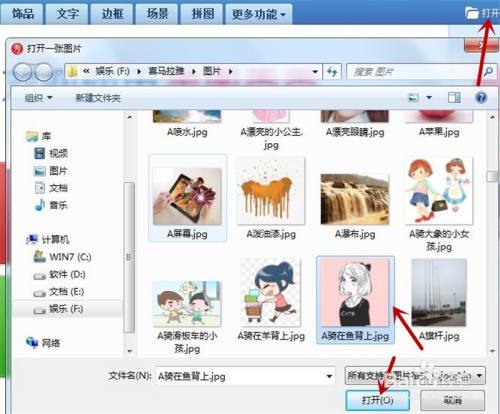Open the 组织 menu

39,98
